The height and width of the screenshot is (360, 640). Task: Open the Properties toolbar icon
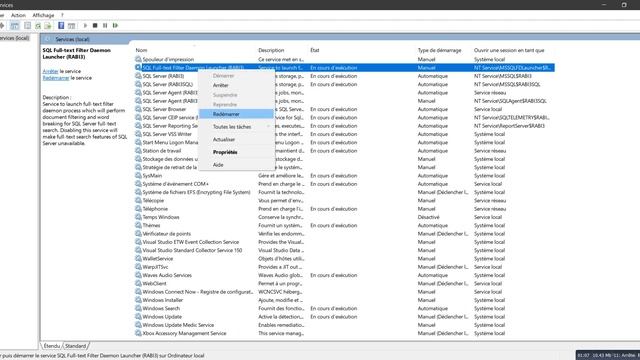tap(27, 25)
